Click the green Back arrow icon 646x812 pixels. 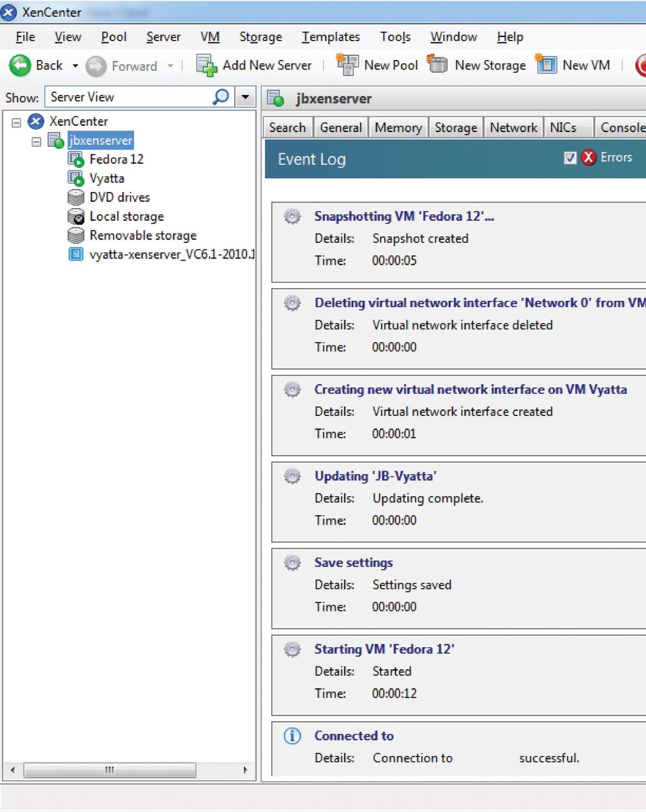[20, 65]
